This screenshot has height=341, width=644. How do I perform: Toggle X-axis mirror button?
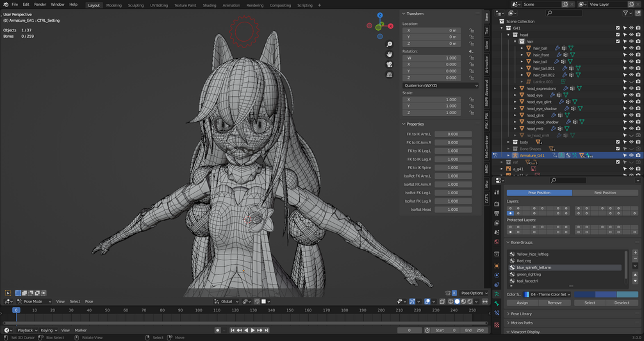(x=454, y=293)
